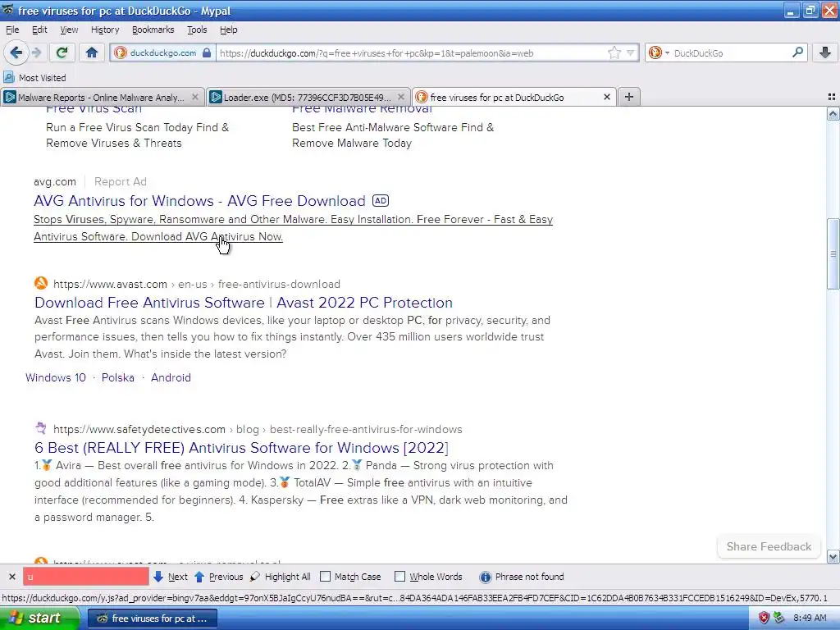Open the File menu

click(12, 30)
